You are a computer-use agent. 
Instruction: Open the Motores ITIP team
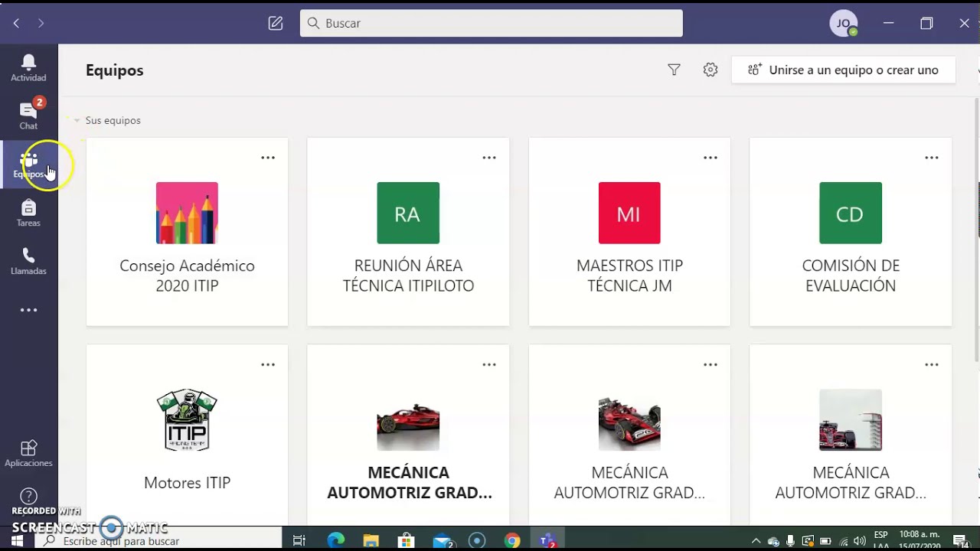pyautogui.click(x=187, y=435)
